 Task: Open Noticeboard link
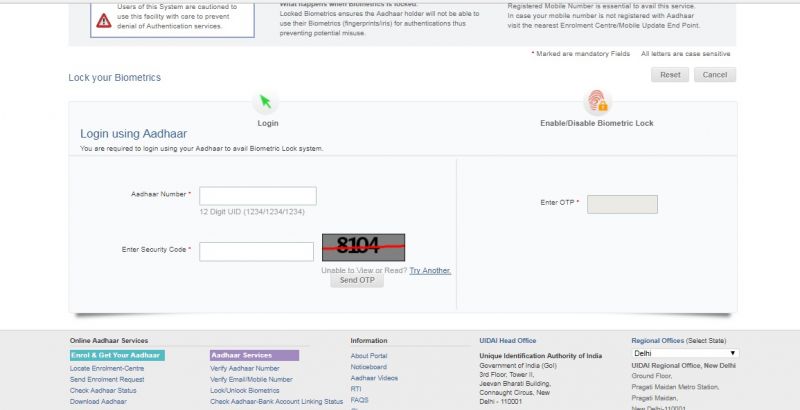tap(368, 367)
